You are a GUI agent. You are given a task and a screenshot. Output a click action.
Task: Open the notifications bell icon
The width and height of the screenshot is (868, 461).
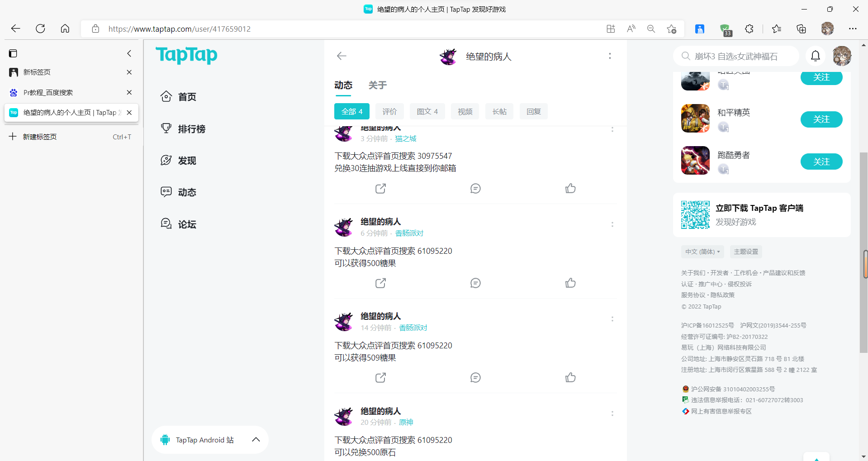815,56
